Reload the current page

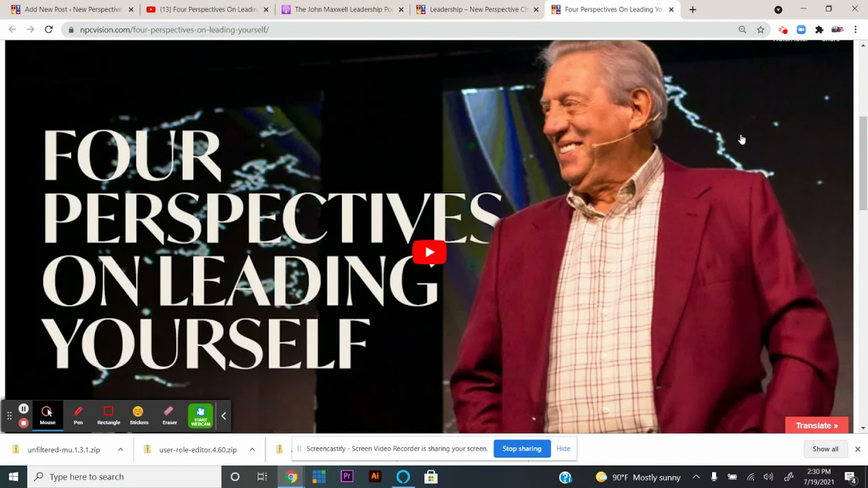click(49, 29)
